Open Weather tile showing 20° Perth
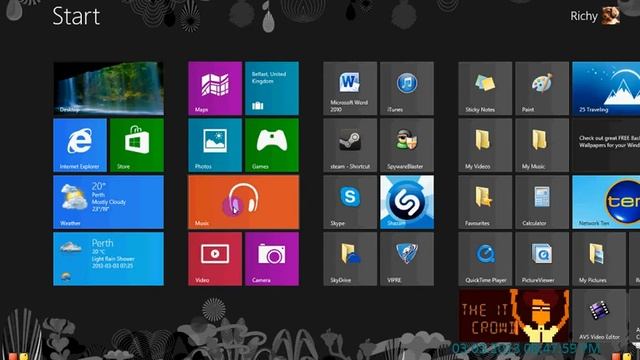This screenshot has width=640, height=360. (x=108, y=202)
